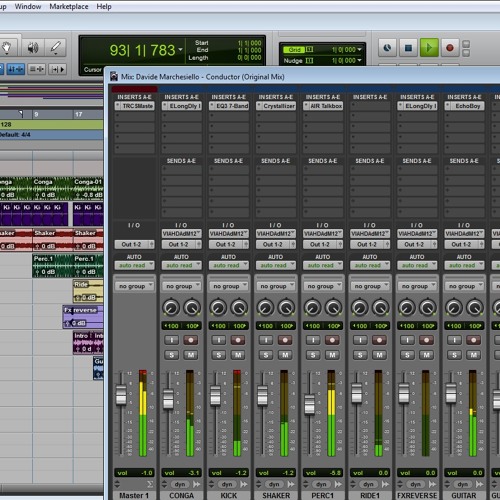This screenshot has height=500, width=500.
Task: Click the sigma icon on Master 1
Action: coord(150,484)
